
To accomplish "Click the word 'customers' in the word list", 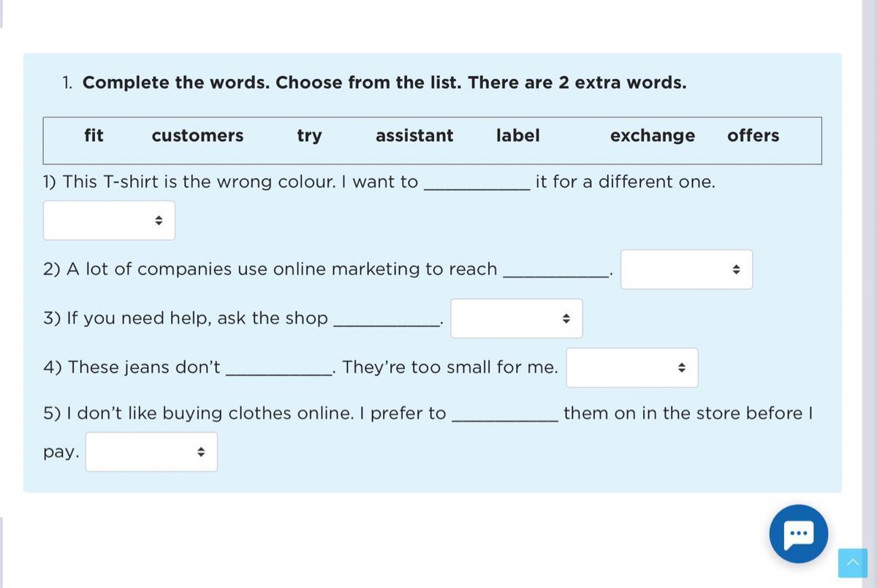I will point(197,136).
